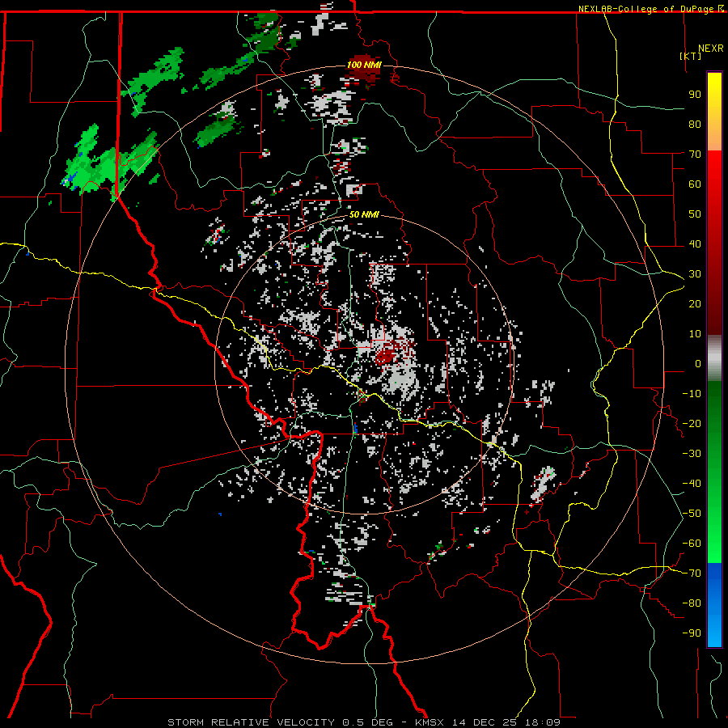Click the 18:09 time stamp in the caption

click(542, 722)
